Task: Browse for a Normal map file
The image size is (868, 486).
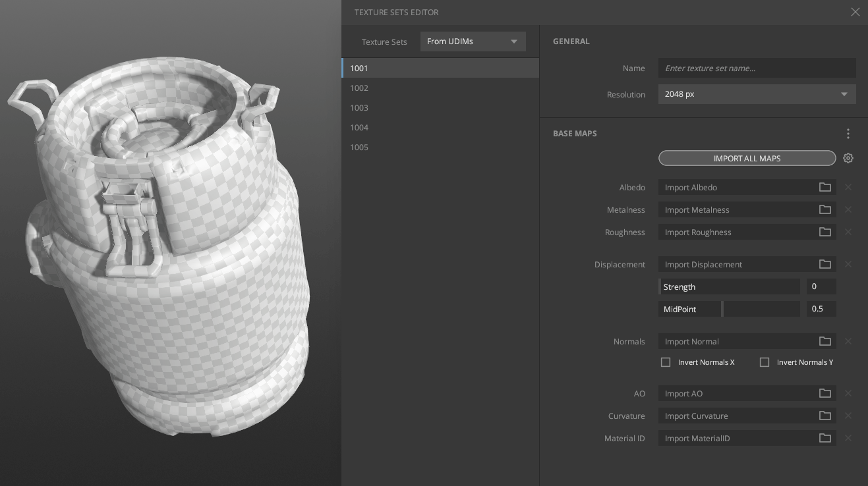Action: [825, 342]
